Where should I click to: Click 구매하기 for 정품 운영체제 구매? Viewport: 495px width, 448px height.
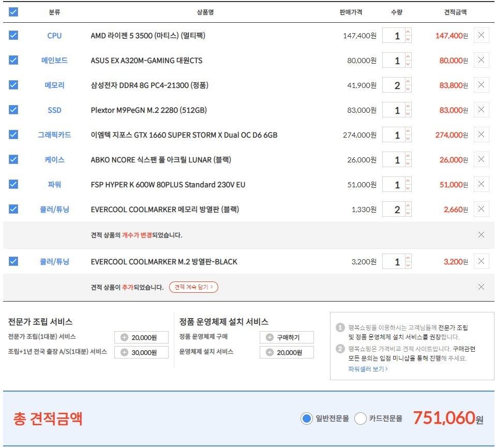pos(287,337)
